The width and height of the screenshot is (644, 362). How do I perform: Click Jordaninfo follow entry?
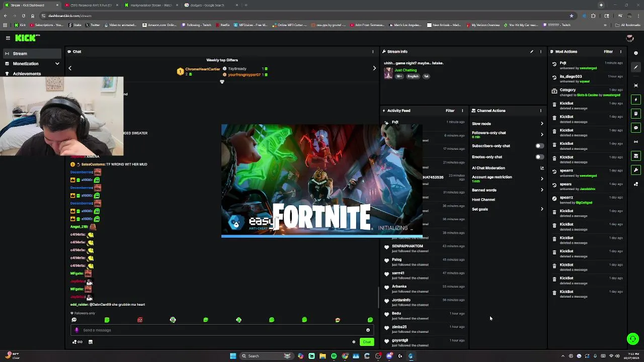tap(424, 302)
